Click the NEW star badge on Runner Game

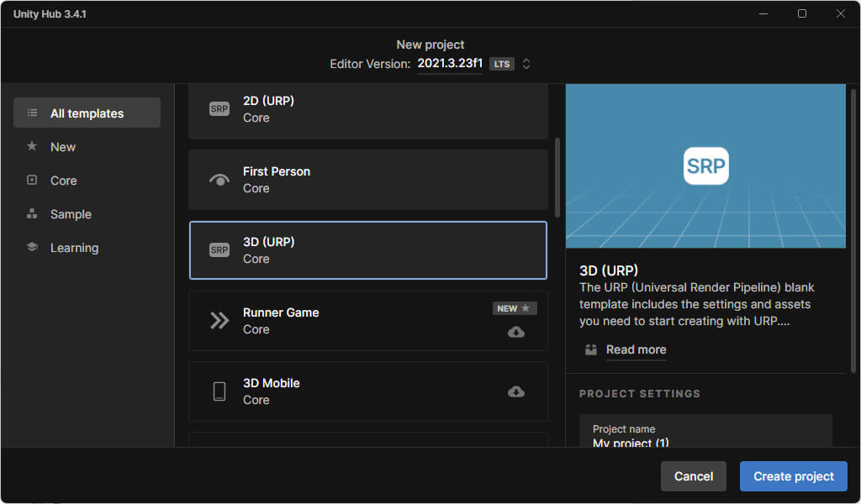coord(514,308)
